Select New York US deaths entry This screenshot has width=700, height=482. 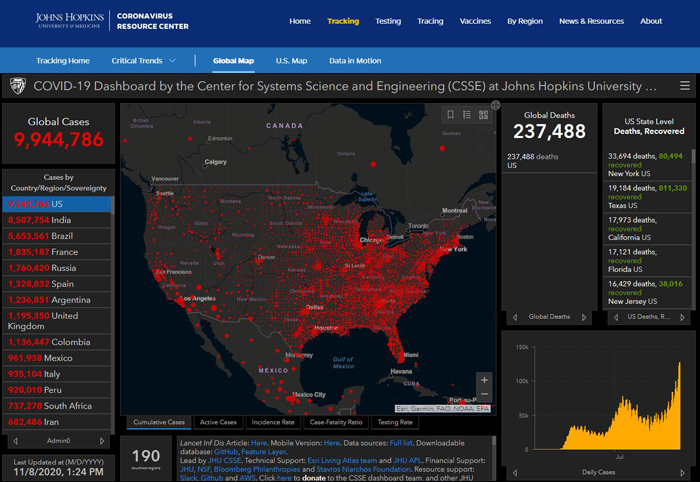pyautogui.click(x=647, y=165)
